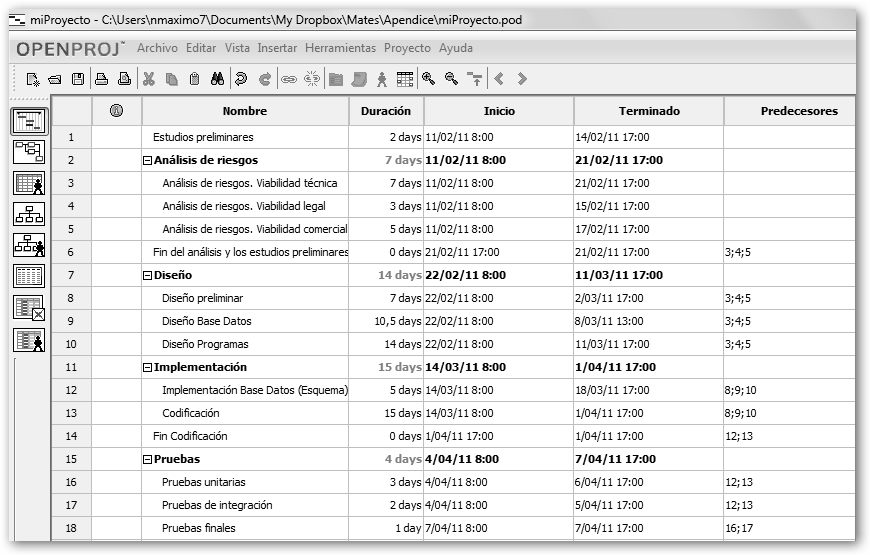Collapse the Diseño summary task

[147, 275]
